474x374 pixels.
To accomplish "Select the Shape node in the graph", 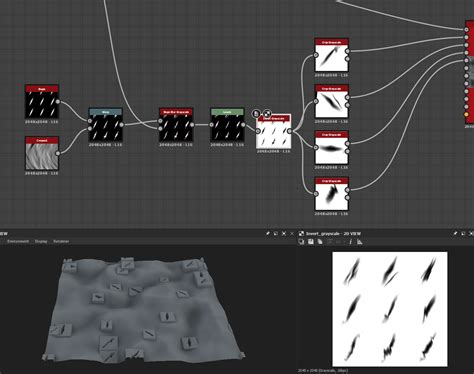I will point(42,102).
